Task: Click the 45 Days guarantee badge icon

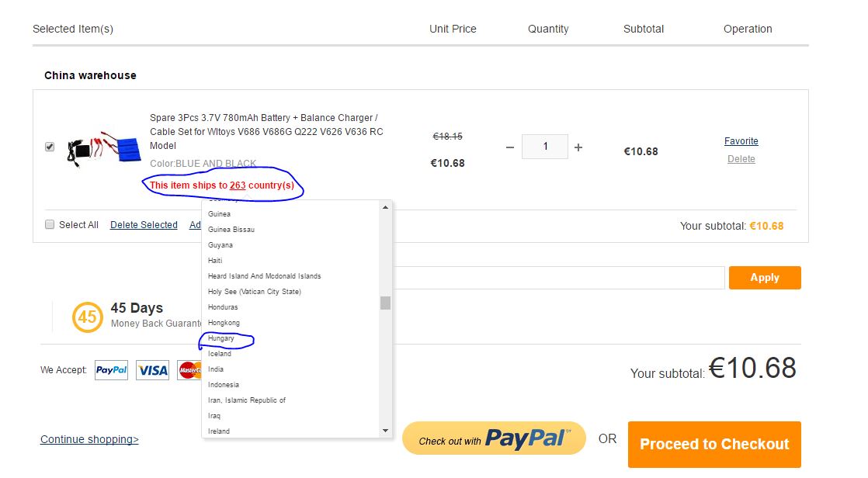Action: click(88, 317)
